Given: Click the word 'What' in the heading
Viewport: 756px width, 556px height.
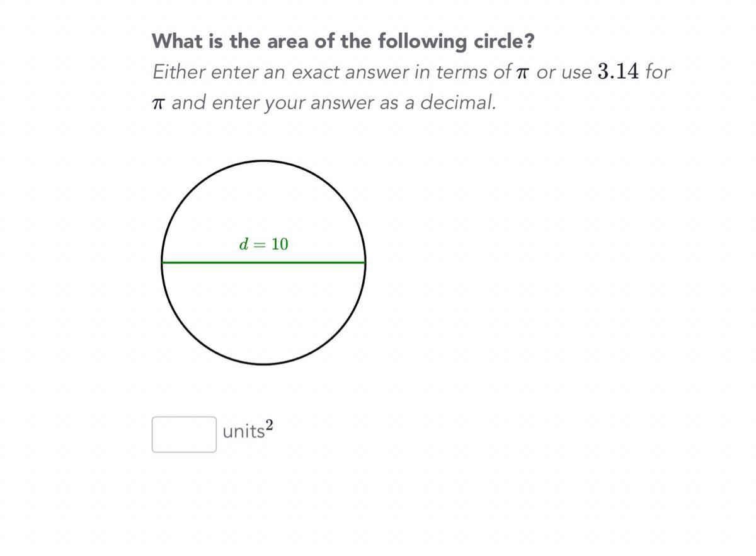Looking at the screenshot, I should click(x=173, y=42).
